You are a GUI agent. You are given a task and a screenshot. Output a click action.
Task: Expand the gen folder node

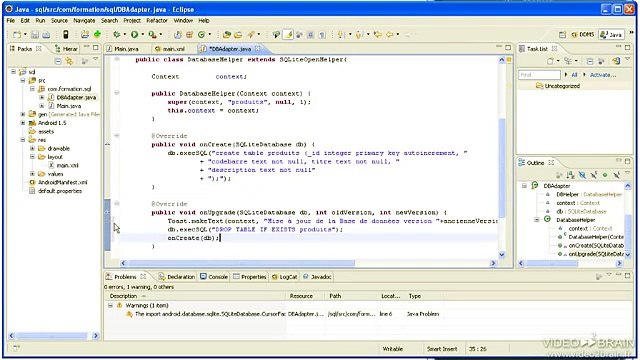[x=23, y=114]
